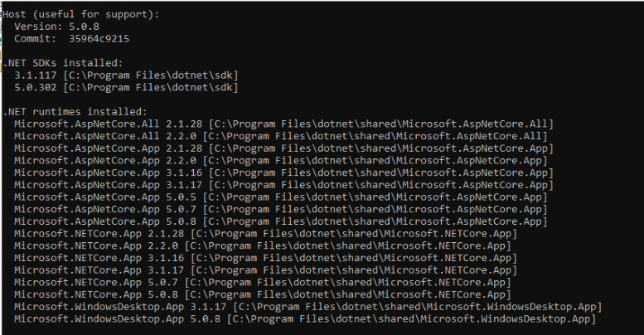Click the Microsoft.AspNetCore.App 5.0.5 line
The width and height of the screenshot is (644, 335).
(281, 197)
